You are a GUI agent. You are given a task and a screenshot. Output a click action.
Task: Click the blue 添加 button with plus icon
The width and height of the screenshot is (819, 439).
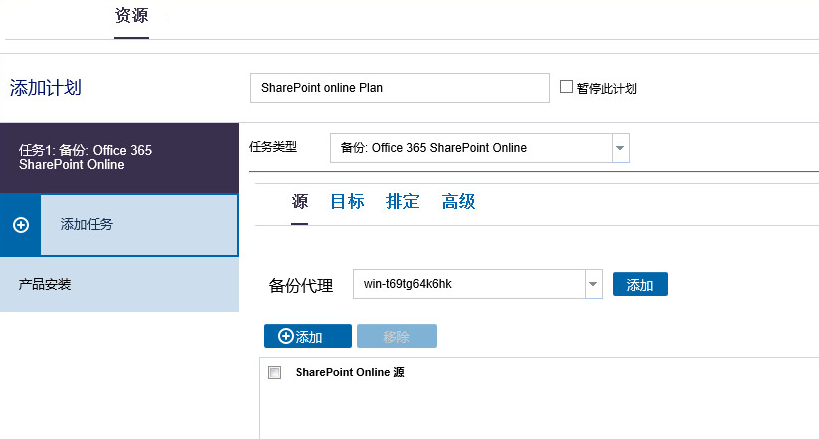pyautogui.click(x=307, y=337)
